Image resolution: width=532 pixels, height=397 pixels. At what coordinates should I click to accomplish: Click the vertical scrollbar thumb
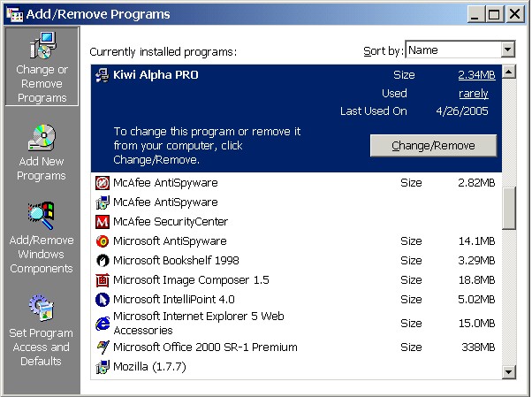(509, 208)
